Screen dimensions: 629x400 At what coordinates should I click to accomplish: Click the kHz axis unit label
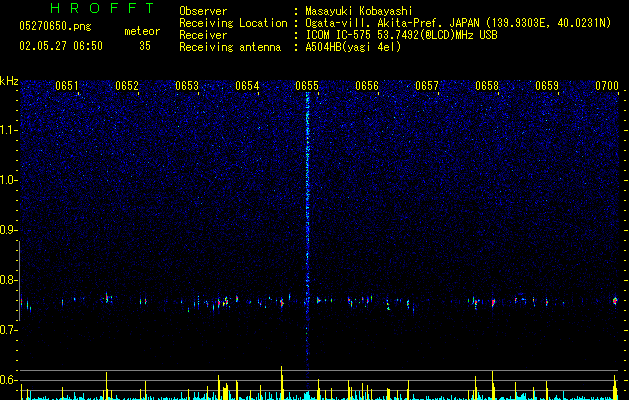(9, 81)
